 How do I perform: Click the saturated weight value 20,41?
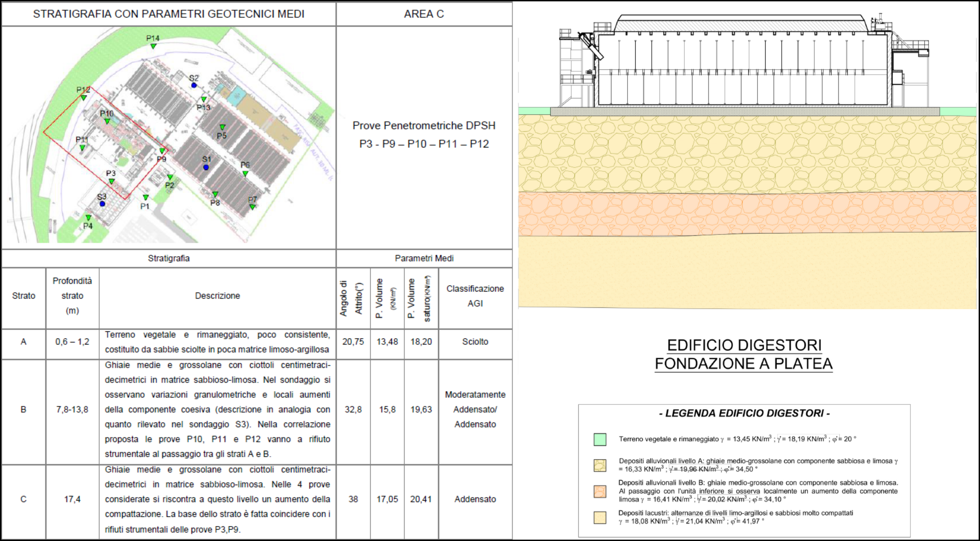click(421, 499)
